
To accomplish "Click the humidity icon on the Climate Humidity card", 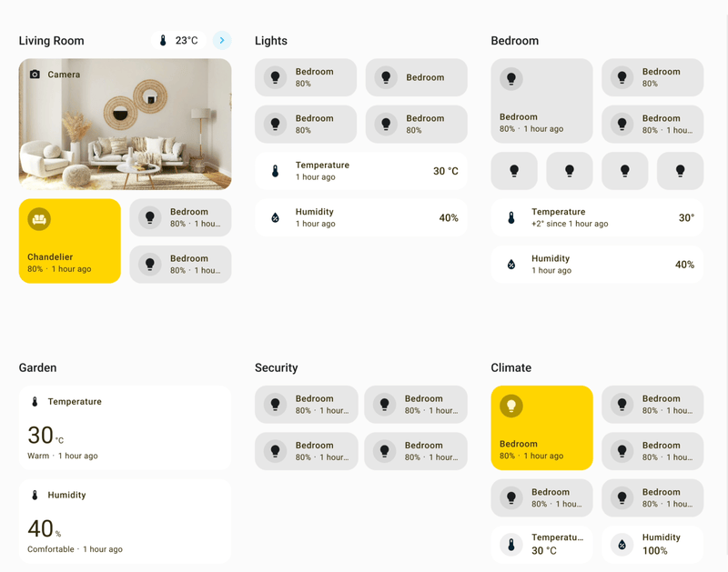I will pos(622,542).
